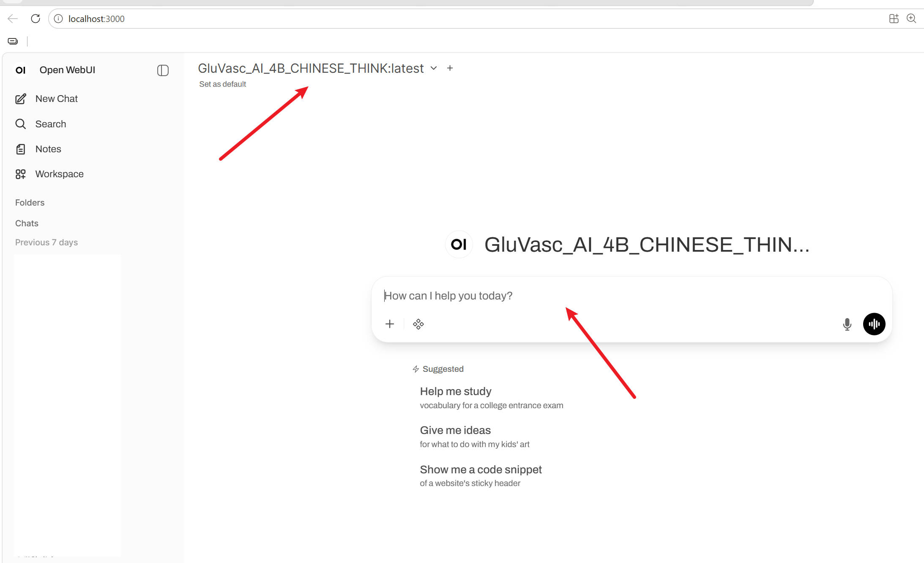Click the browser back arrow
The image size is (924, 563).
13,19
